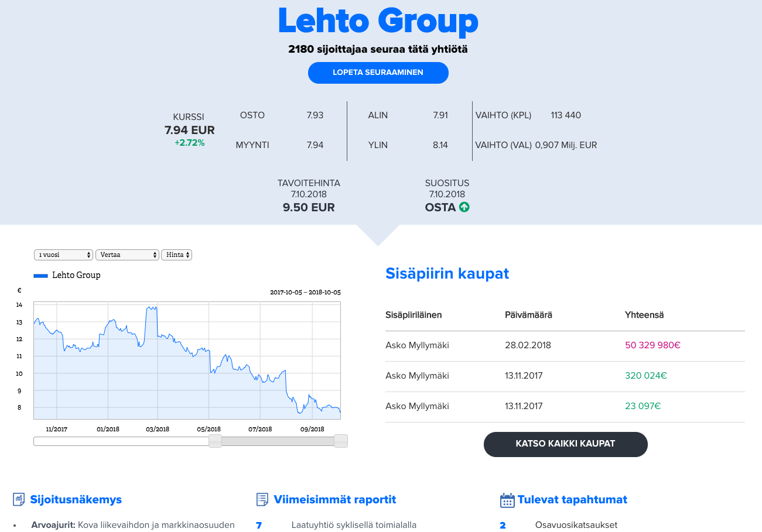Viewport: 762px width, 532px height.
Task: Click the Sijoitusnäkemys chart icon
Action: 19,499
